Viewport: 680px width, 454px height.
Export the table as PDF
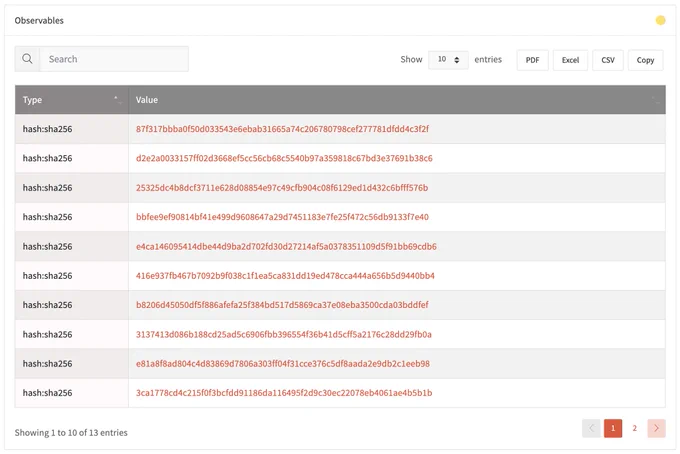pos(533,60)
